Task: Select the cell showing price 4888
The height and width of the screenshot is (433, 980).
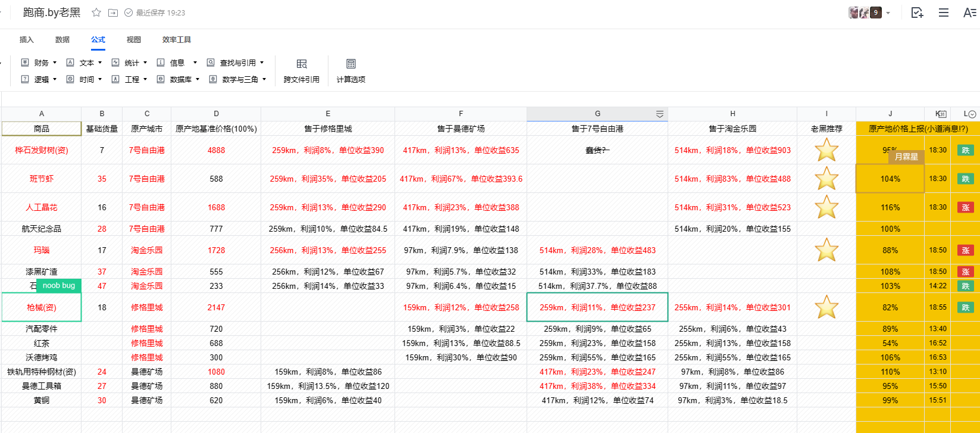Action: (x=216, y=150)
